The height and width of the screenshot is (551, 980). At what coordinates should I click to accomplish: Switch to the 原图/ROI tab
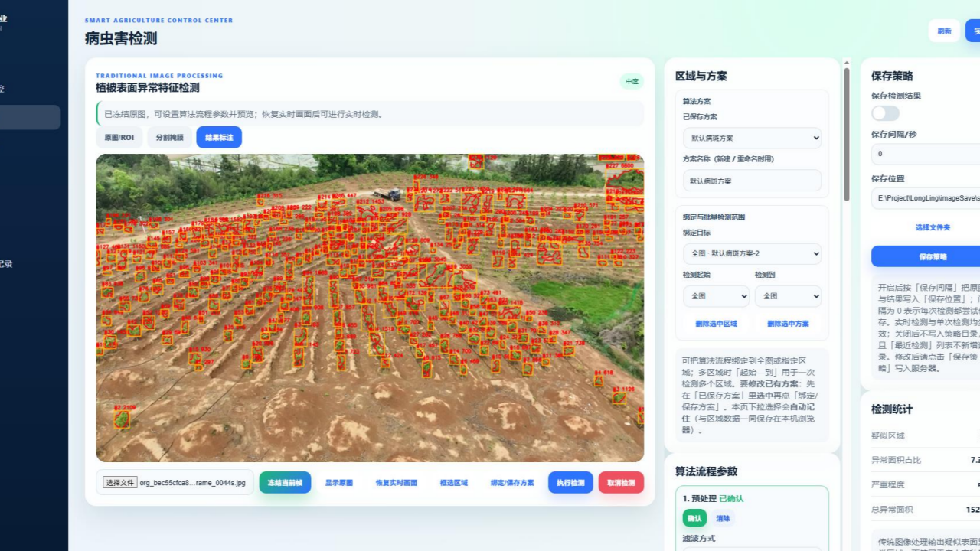point(119,137)
